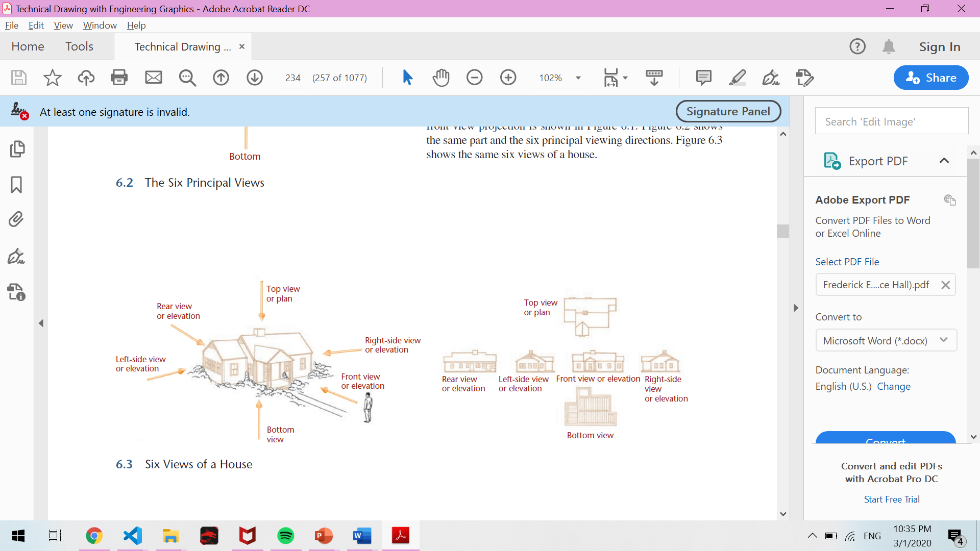Image resolution: width=980 pixels, height=551 pixels.
Task: Open the Add comment tool
Action: 703,78
